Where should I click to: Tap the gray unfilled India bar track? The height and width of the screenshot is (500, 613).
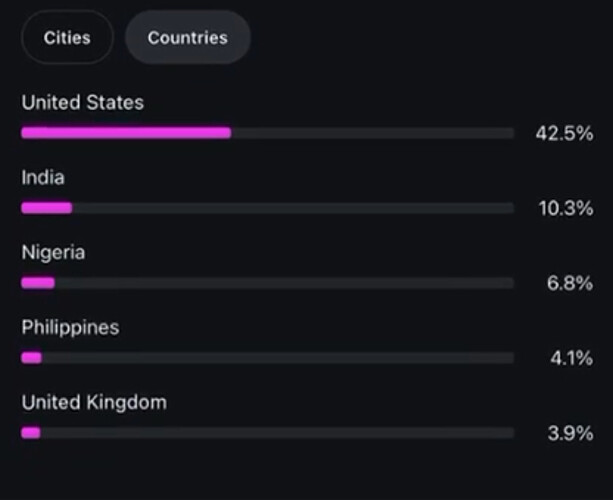[293, 208]
